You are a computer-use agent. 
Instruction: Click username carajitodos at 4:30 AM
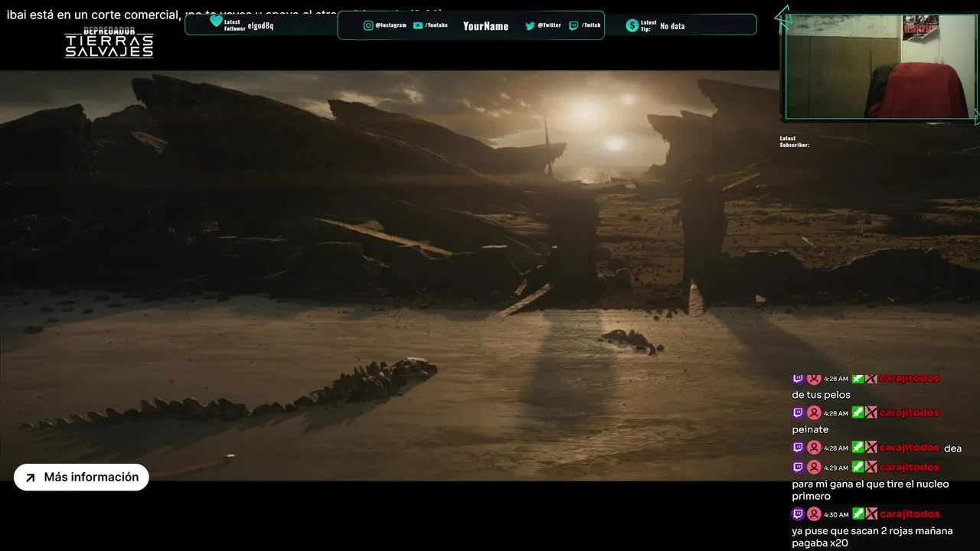pyautogui.click(x=910, y=514)
